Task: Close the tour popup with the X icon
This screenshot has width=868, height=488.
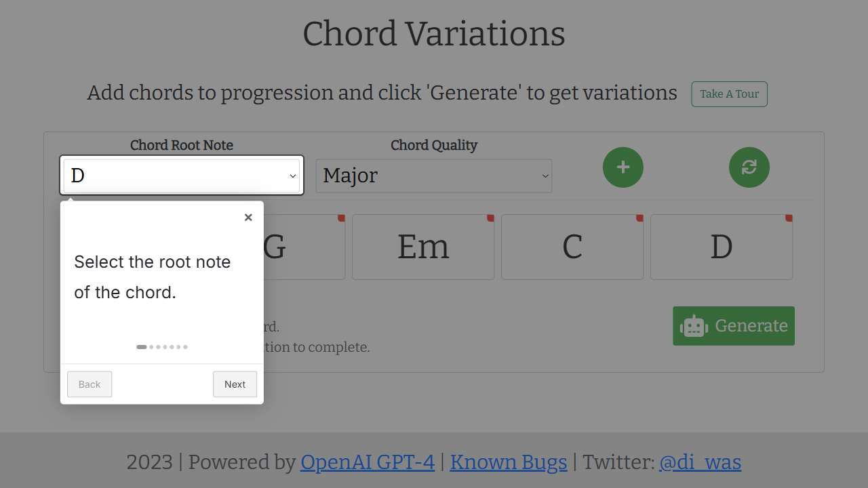Action: tap(248, 217)
